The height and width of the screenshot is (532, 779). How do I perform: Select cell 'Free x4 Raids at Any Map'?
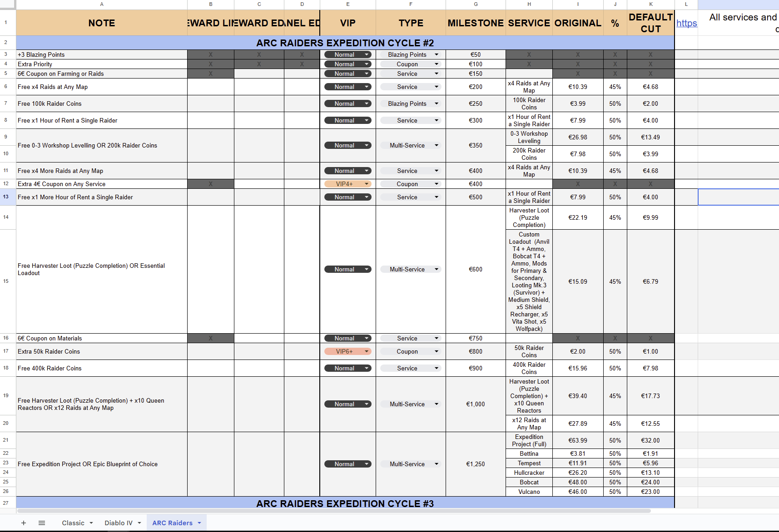click(102, 87)
